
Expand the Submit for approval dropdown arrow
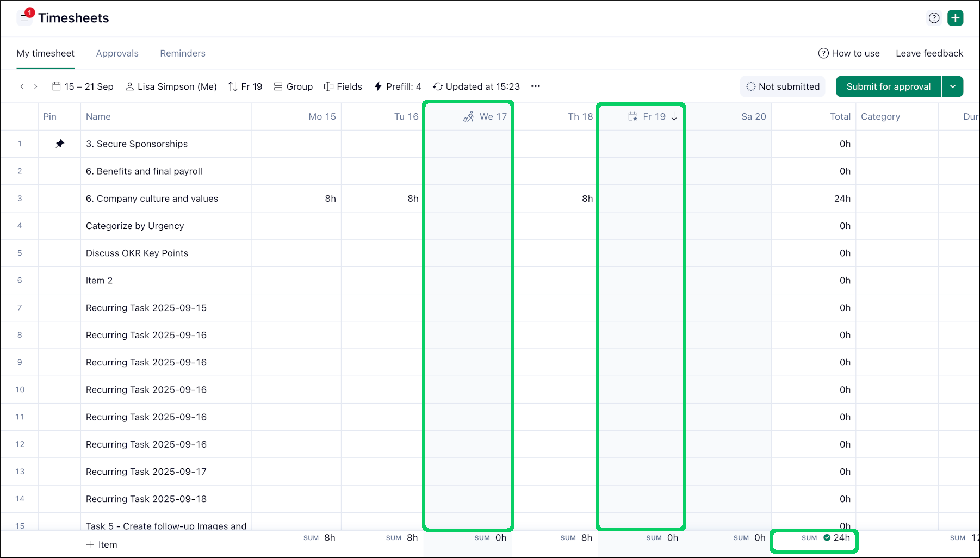coord(953,86)
